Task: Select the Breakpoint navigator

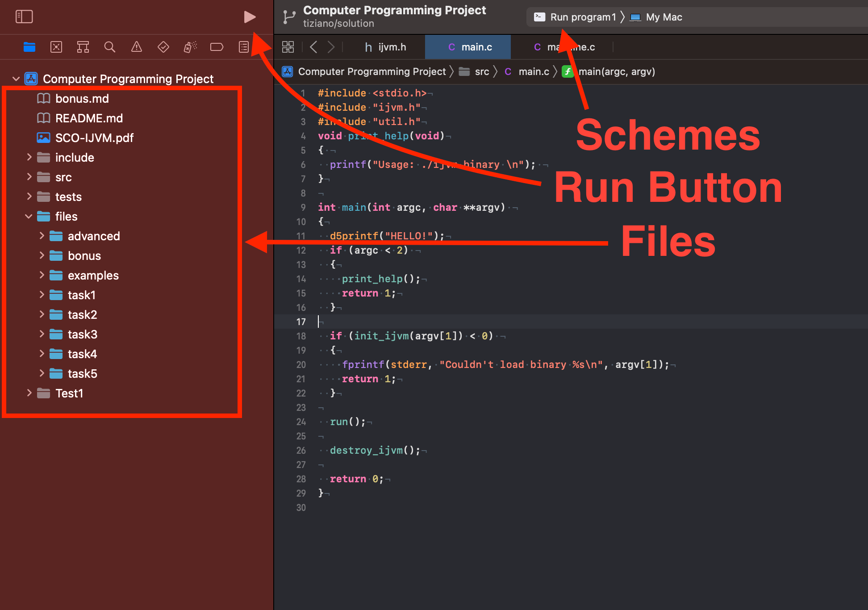Action: pos(217,46)
